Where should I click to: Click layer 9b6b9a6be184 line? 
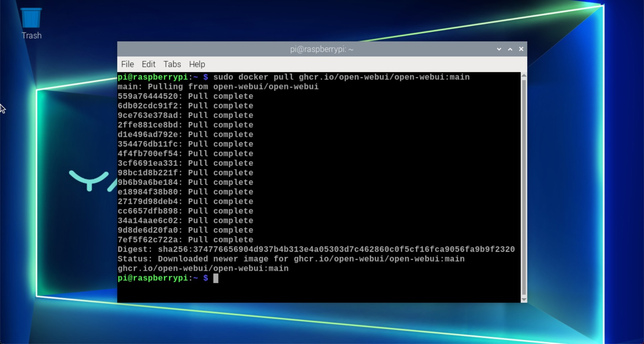pos(186,182)
